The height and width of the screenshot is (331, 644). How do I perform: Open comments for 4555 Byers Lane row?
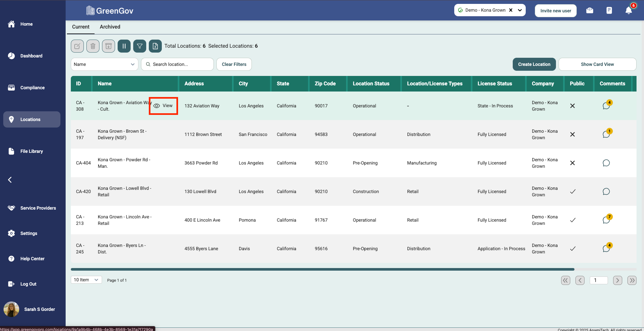[x=606, y=249]
